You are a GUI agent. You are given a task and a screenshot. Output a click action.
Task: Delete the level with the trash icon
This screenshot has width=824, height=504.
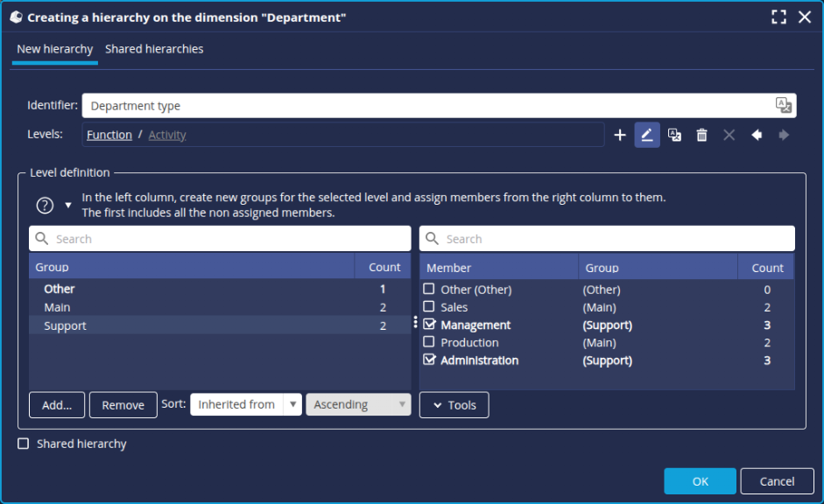coord(701,135)
